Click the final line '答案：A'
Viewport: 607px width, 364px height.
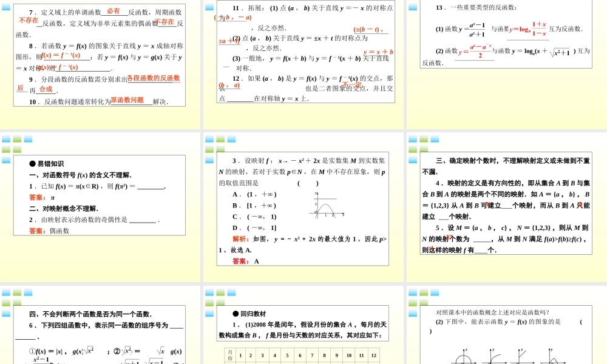pyautogui.click(x=245, y=261)
